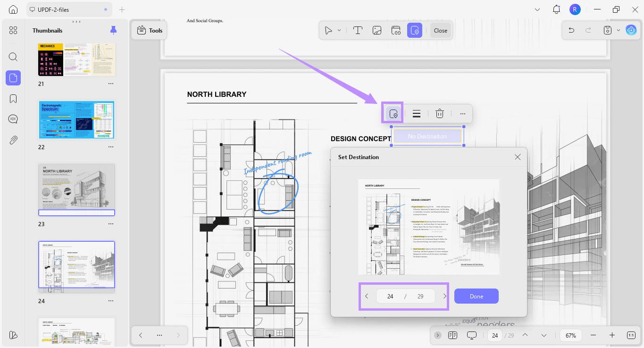644x348 pixels.
Task: Open the UPDF AI assistant icon
Action: click(631, 30)
